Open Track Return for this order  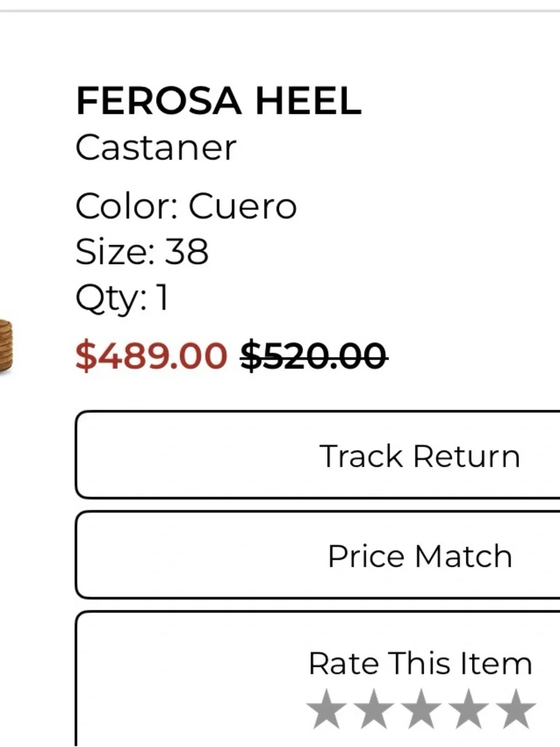[318, 454]
